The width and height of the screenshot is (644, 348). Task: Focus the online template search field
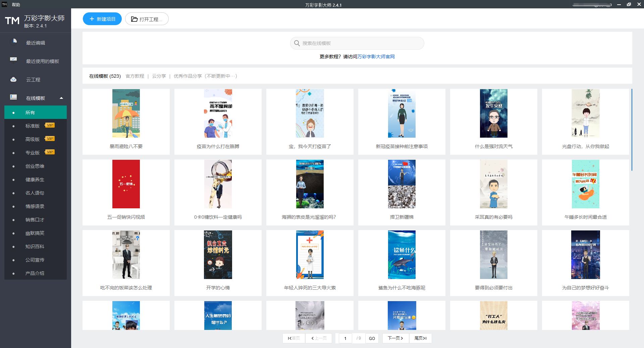point(357,43)
